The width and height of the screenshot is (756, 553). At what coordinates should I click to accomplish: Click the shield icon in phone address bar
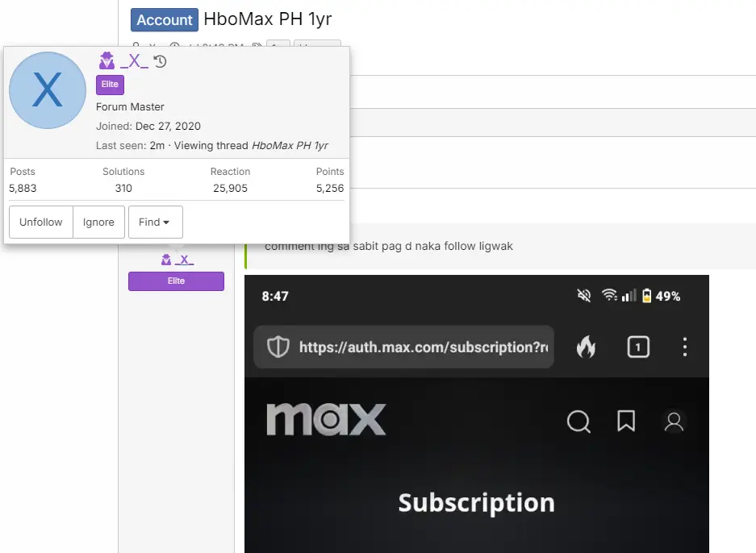[x=278, y=347]
